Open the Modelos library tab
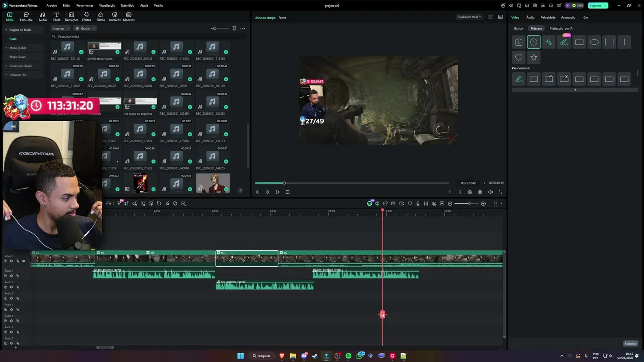Viewport: 644px width, 362px height. pyautogui.click(x=129, y=17)
